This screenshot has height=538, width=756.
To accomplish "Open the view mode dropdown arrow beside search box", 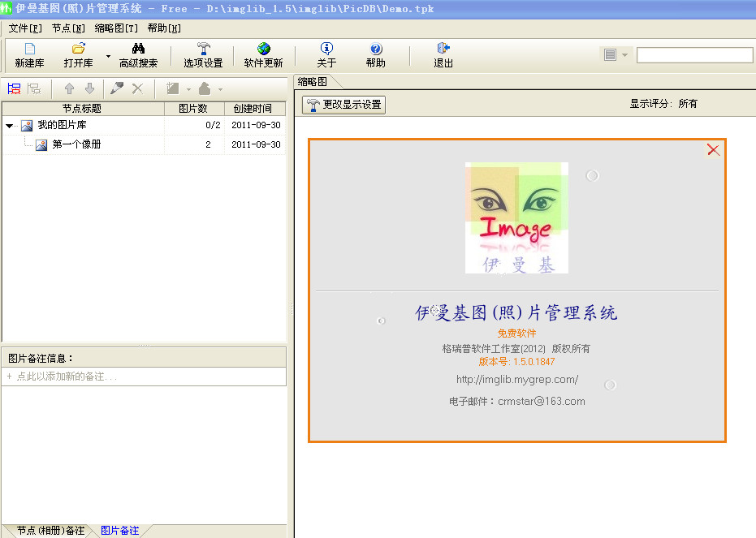I will [624, 55].
